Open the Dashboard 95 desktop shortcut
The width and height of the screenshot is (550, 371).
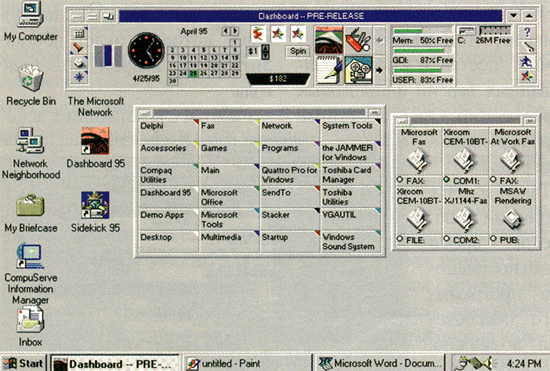(x=95, y=141)
